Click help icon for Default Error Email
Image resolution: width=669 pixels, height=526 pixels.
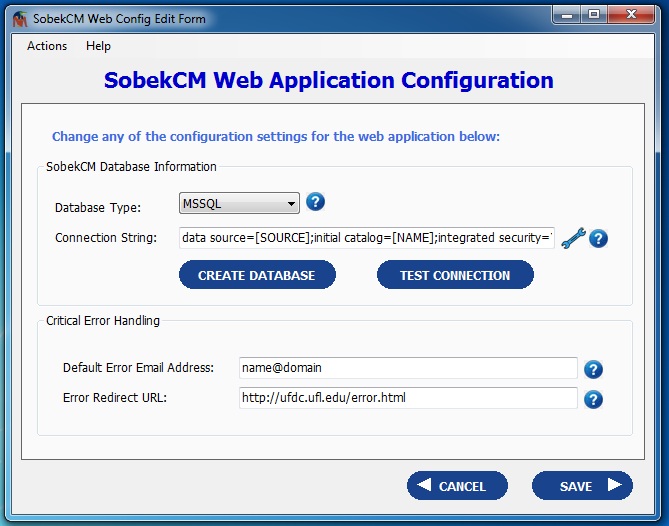593,369
